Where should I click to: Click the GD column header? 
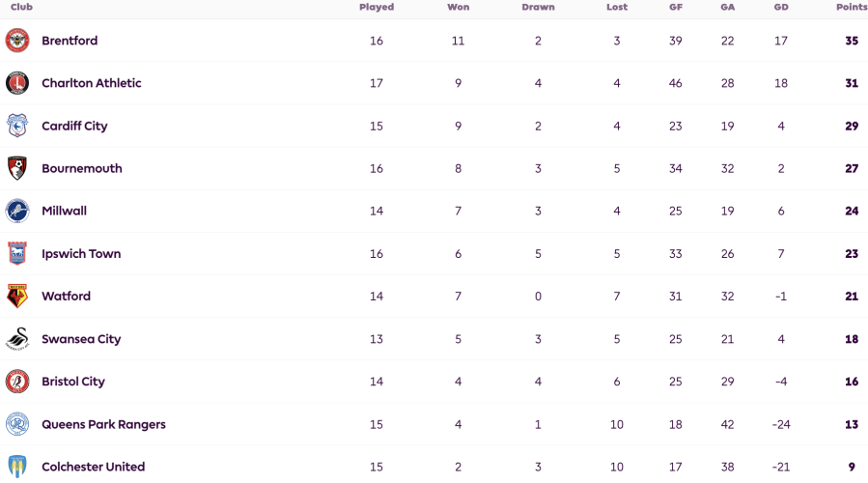[781, 7]
